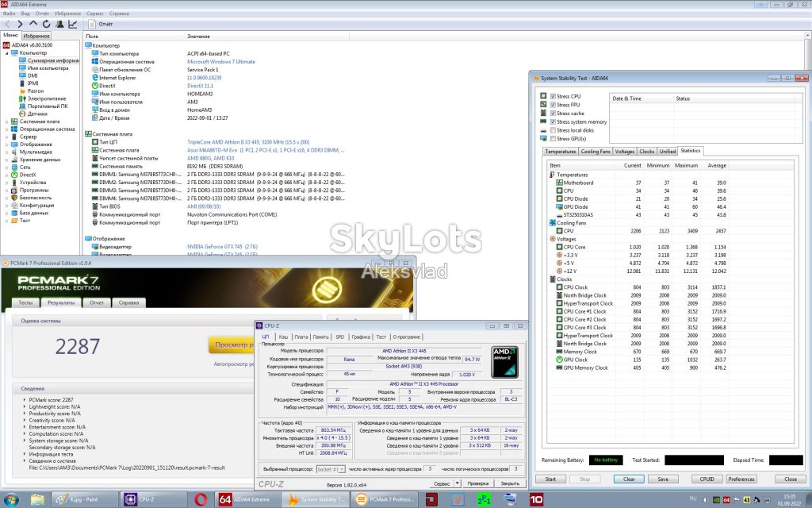Click the Clear button in Stability Test
This screenshot has height=508, width=812.
[x=629, y=479]
